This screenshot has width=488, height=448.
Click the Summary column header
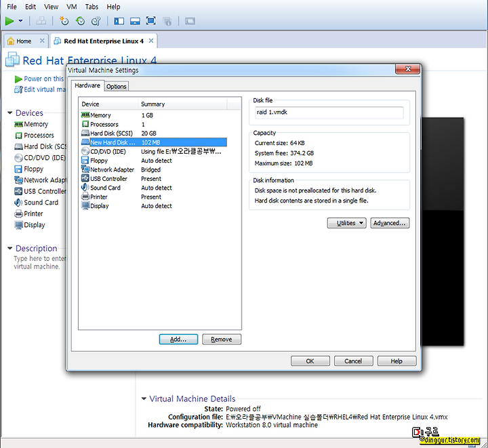click(182, 104)
